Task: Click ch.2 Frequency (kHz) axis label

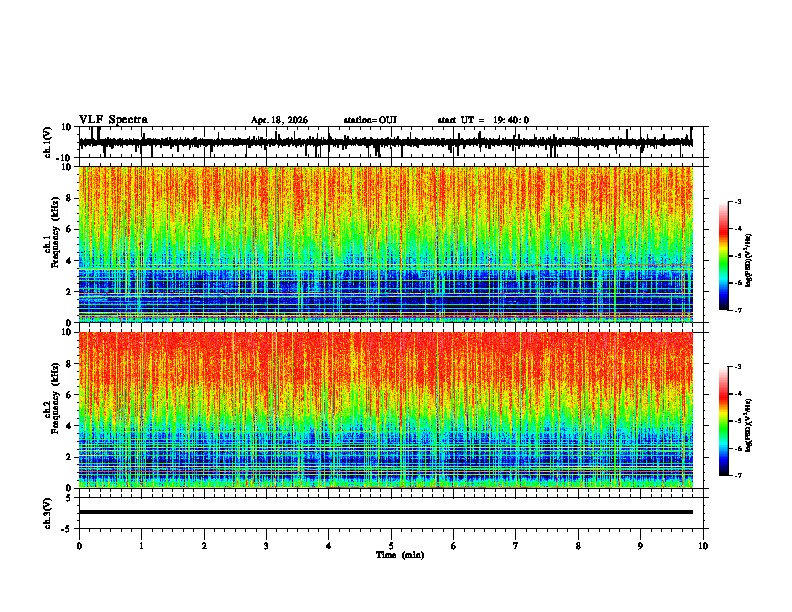Action: (54, 410)
